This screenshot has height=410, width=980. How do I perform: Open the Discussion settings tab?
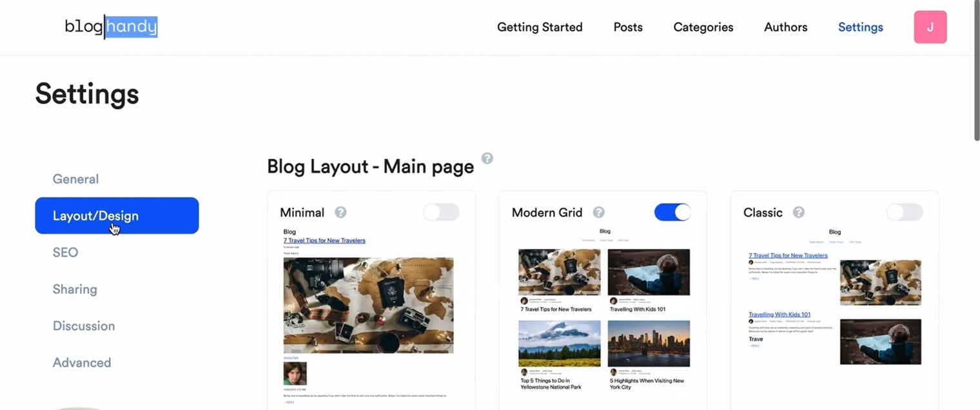84,326
